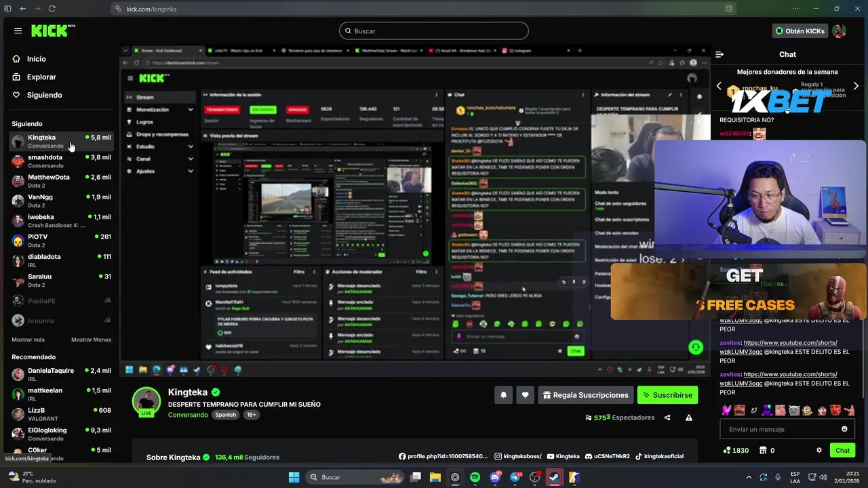
Task: Click KICKs balance 1830 icon
Action: click(736, 450)
